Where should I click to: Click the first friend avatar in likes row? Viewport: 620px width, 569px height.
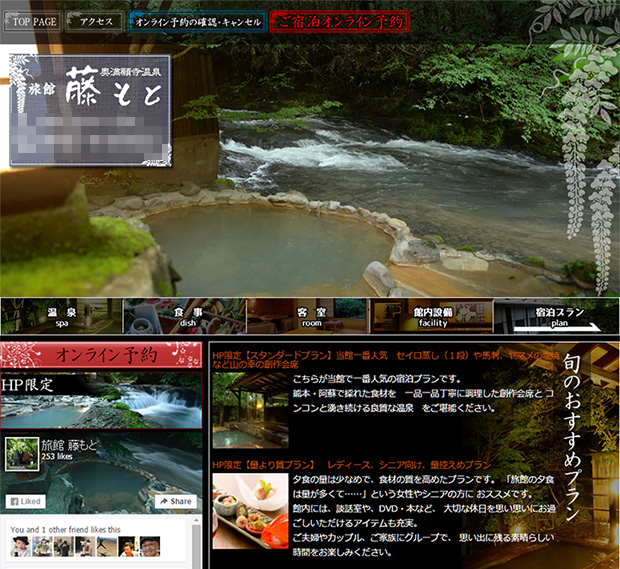point(21,546)
